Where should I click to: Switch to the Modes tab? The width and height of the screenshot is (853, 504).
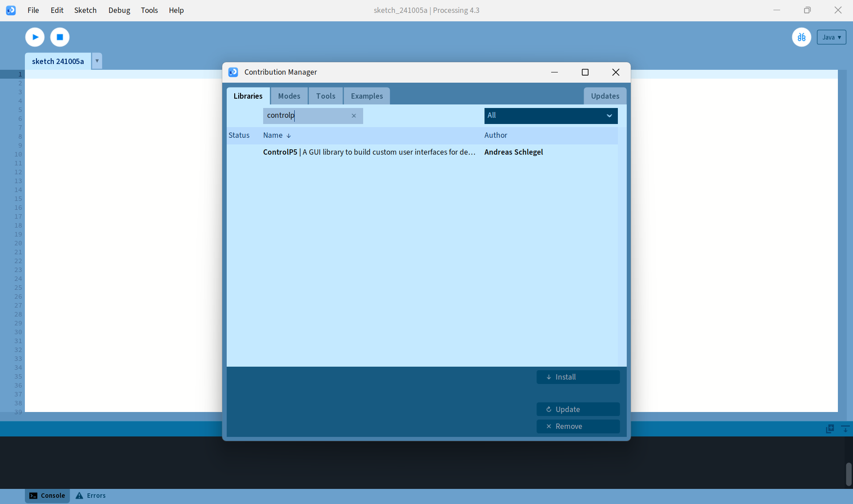[289, 96]
